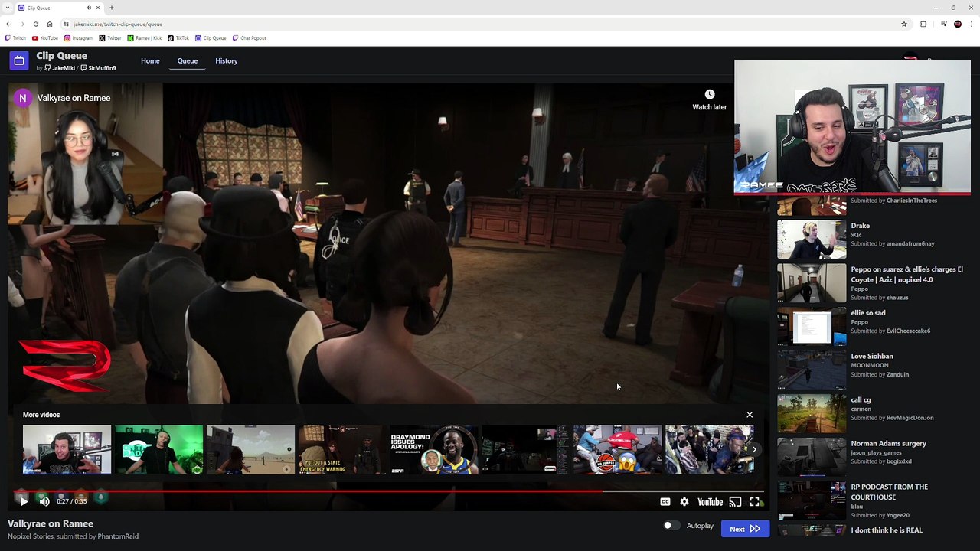Open the clip on YouTube via logo
Viewport: 980px width, 551px height.
[x=710, y=502]
